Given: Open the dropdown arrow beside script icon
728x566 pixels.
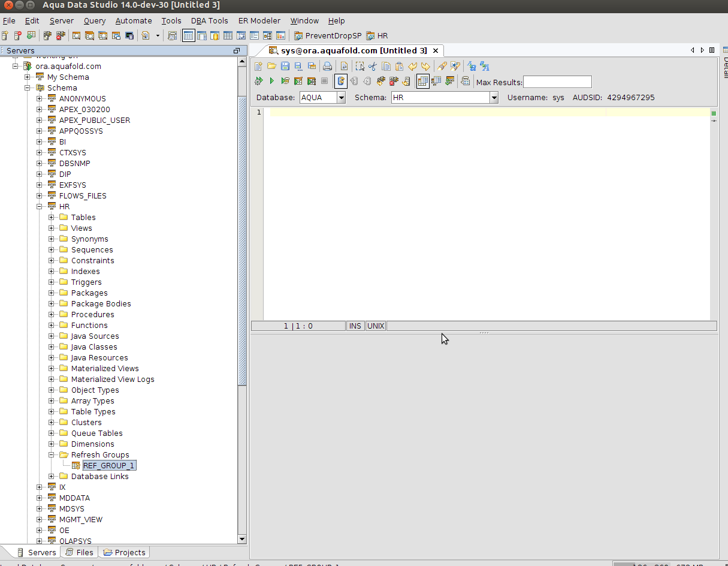Looking at the screenshot, I should coord(158,36).
